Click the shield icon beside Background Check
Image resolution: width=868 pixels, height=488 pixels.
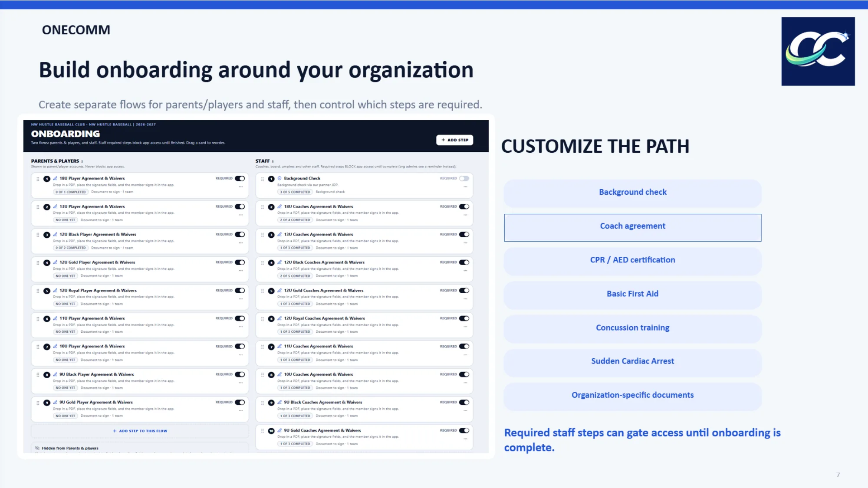click(280, 178)
